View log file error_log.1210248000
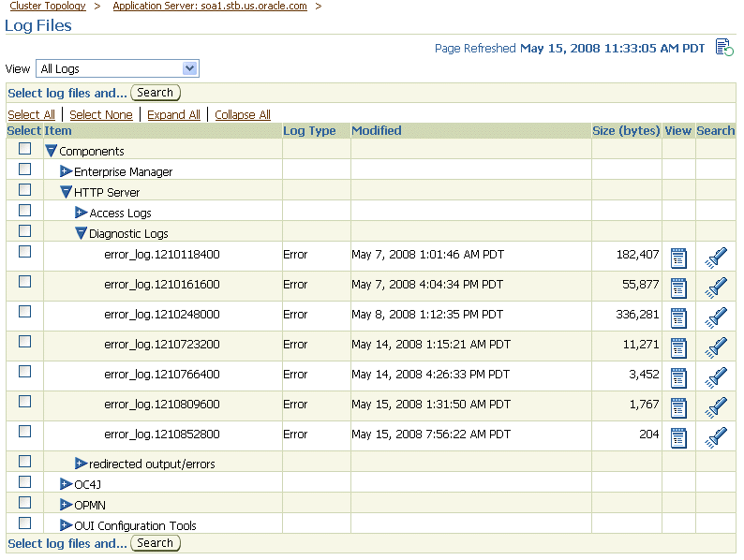The width and height of the screenshot is (744, 560). [x=678, y=317]
